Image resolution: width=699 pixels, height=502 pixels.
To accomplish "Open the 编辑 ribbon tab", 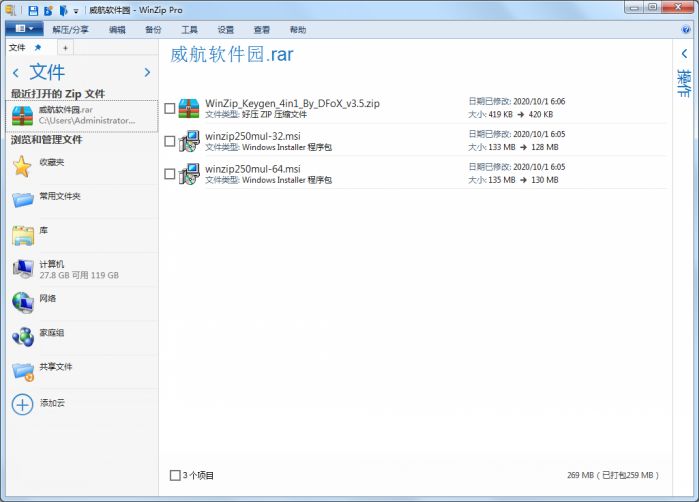I will tap(117, 29).
